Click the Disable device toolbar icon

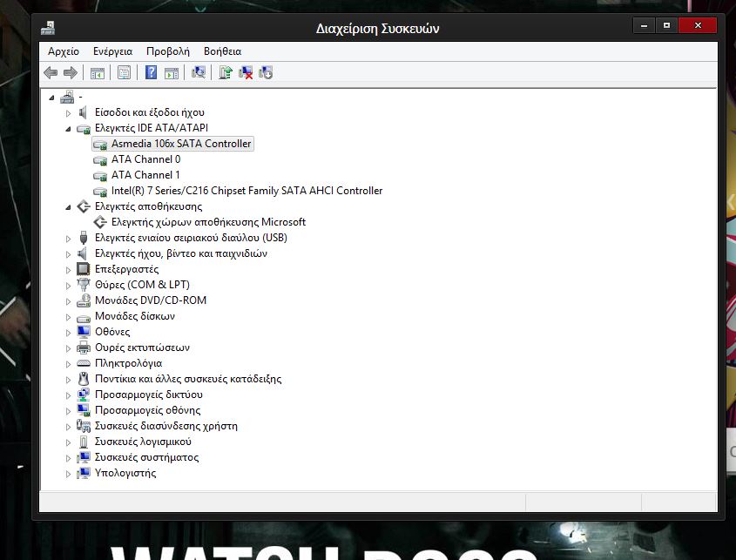pos(266,73)
